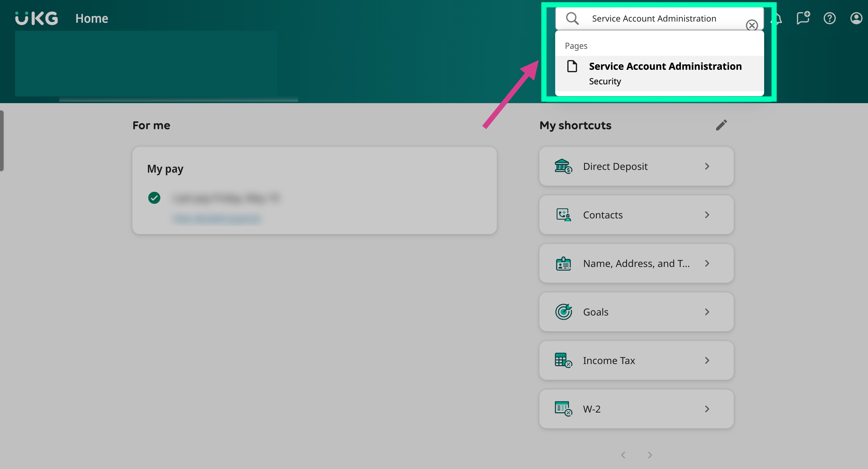Open the user profile icon

click(x=856, y=18)
